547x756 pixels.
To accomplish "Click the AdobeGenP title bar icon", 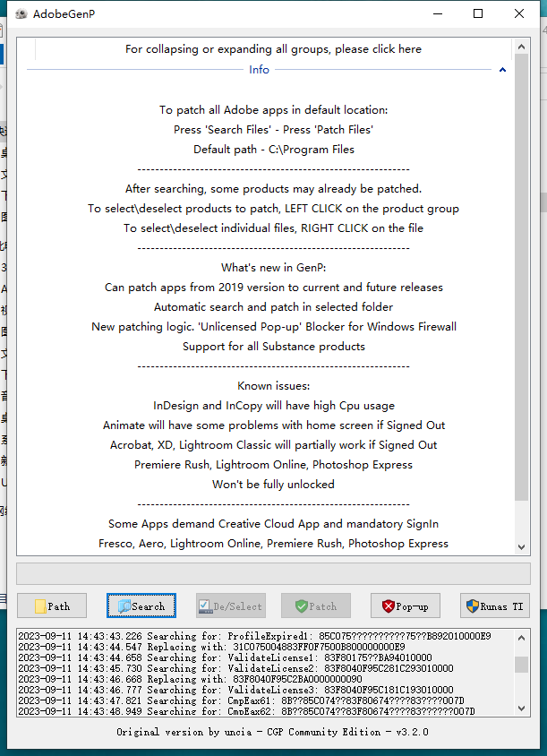I will 17,13.
